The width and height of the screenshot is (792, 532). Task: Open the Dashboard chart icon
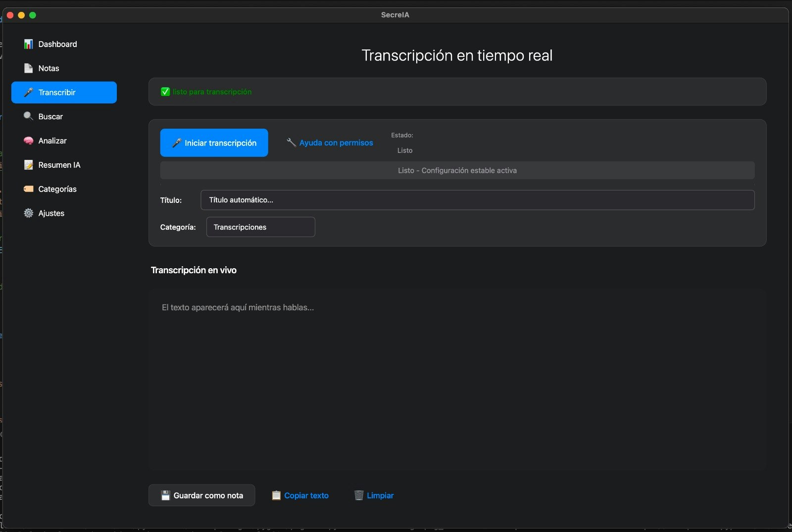click(28, 44)
